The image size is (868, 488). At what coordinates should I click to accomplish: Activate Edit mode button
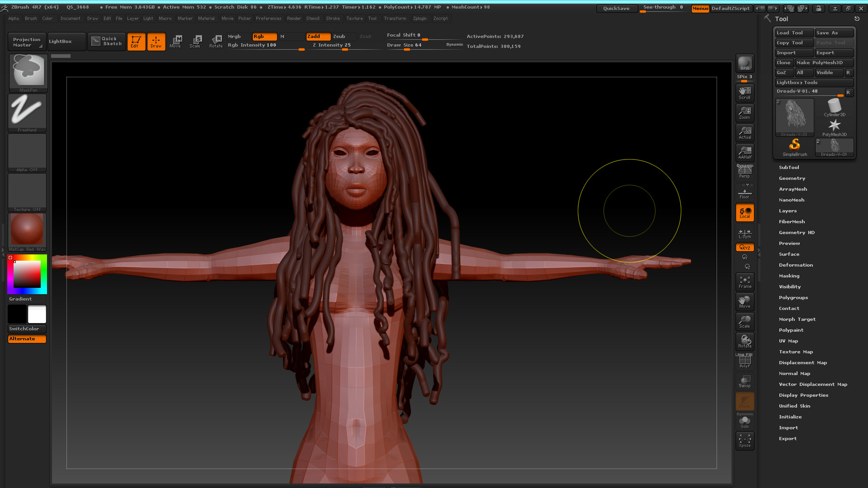point(136,42)
